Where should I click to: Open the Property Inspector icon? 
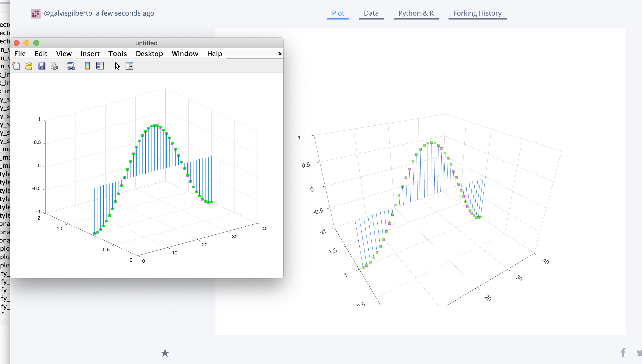(129, 66)
